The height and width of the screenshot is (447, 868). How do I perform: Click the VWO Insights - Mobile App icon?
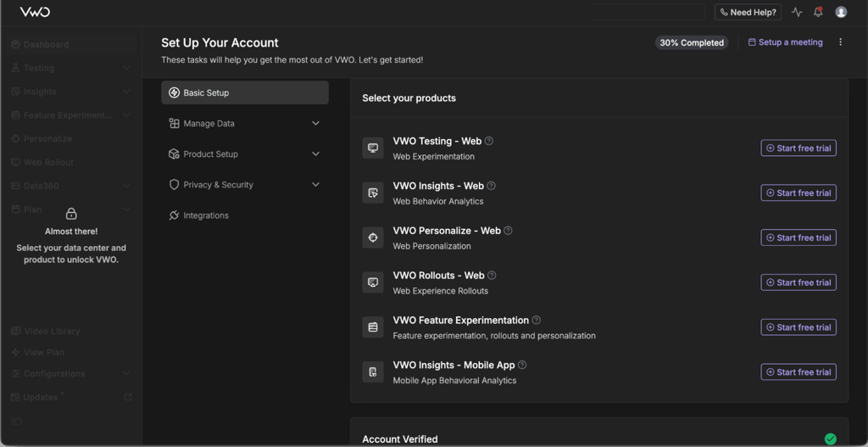click(x=373, y=372)
